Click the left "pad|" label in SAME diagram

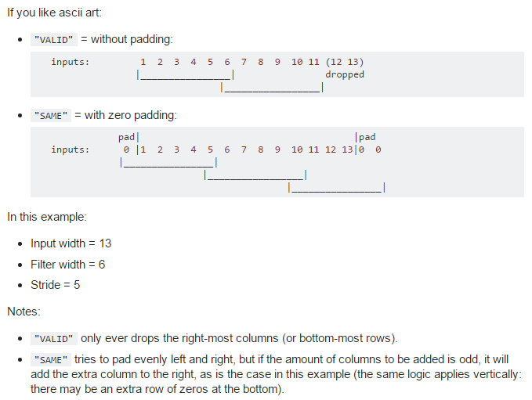(129, 137)
